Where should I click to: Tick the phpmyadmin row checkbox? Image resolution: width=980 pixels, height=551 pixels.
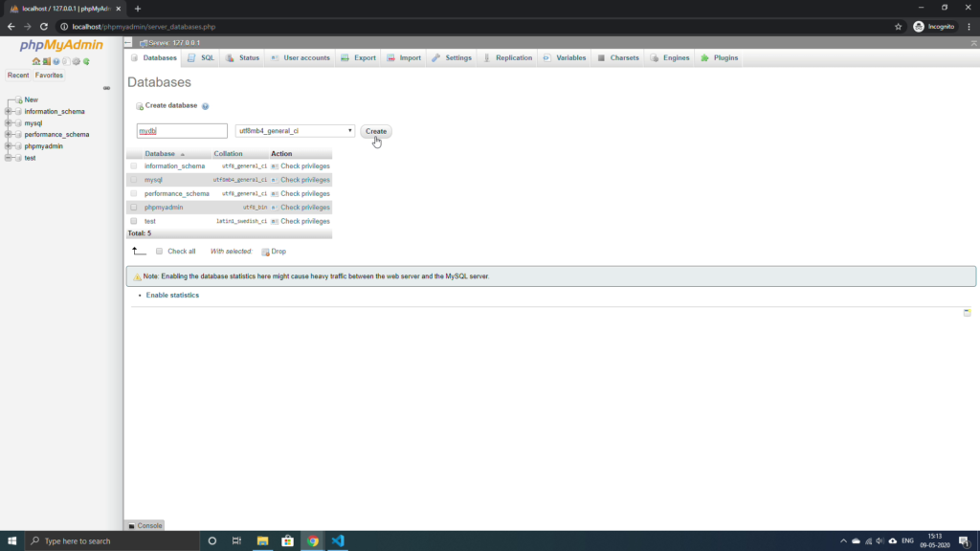[134, 208]
